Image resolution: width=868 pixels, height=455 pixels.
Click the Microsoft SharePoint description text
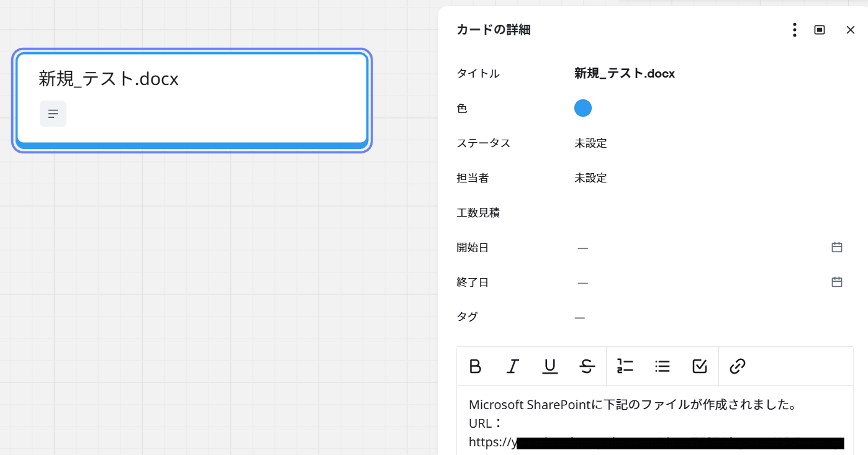[x=633, y=405]
